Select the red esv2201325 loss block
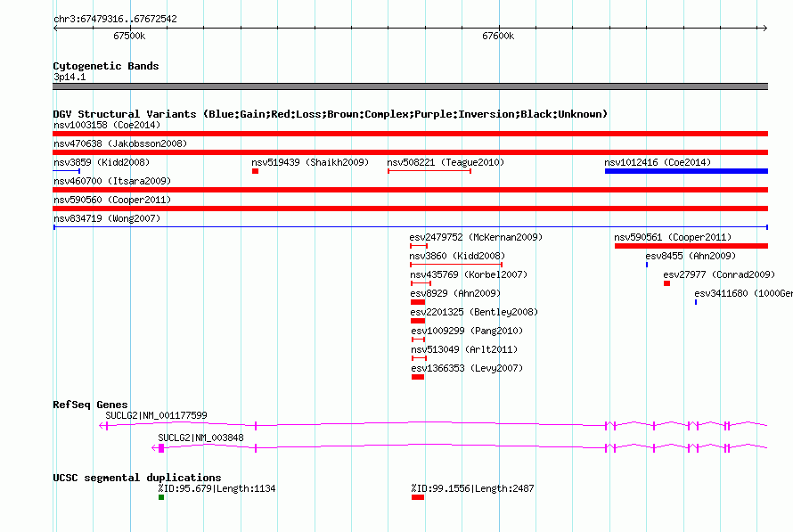This screenshot has height=532, width=793. [x=418, y=321]
